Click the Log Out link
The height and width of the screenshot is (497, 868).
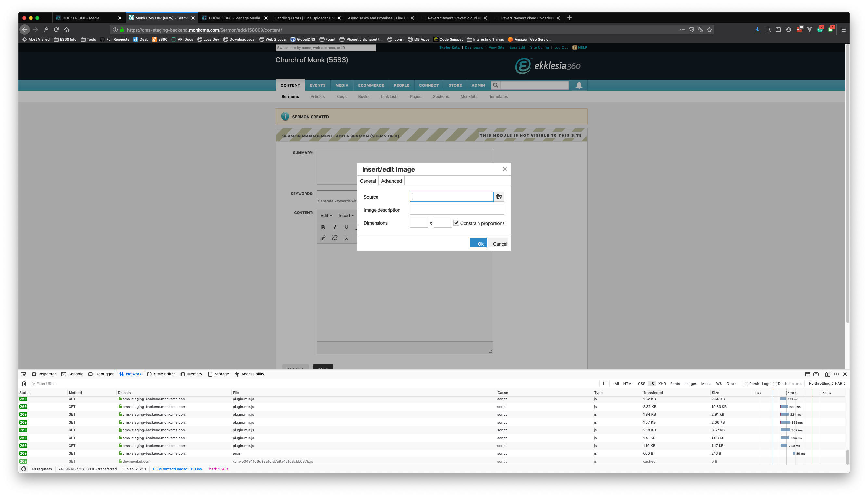pyautogui.click(x=560, y=47)
